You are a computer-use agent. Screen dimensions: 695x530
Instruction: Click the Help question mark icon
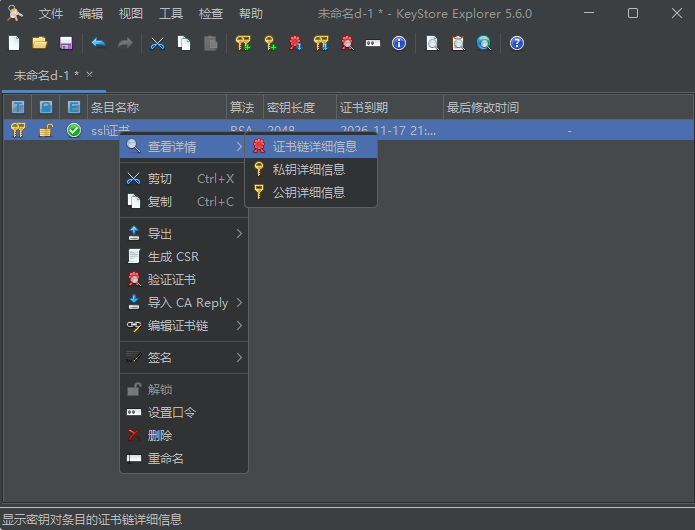(x=516, y=43)
